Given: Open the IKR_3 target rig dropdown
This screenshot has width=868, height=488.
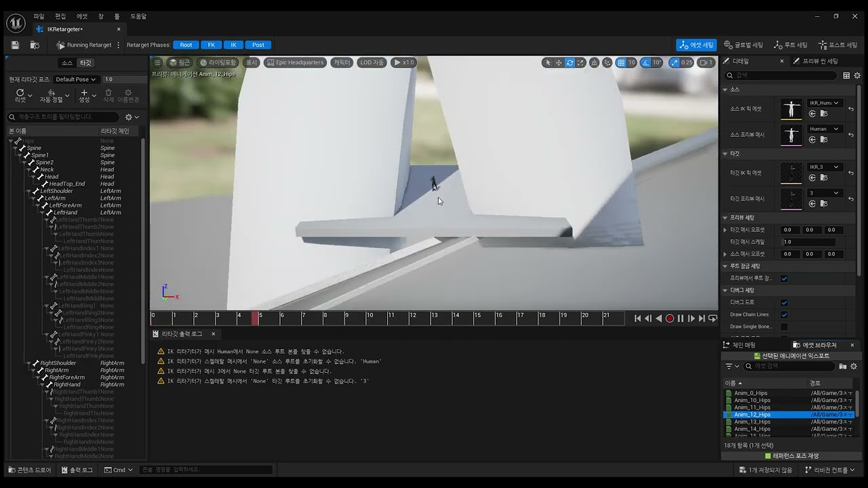Looking at the screenshot, I should (x=824, y=167).
